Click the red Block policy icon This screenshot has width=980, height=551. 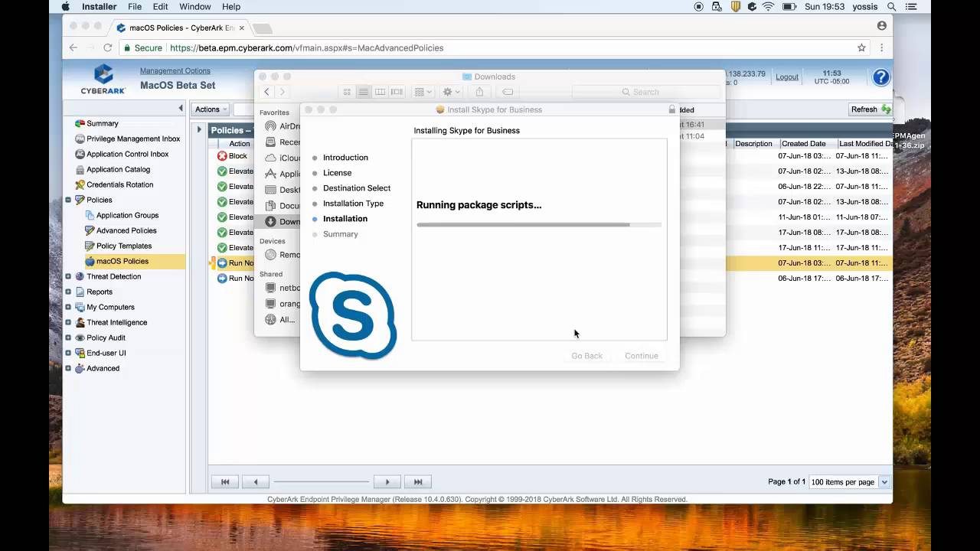(222, 156)
